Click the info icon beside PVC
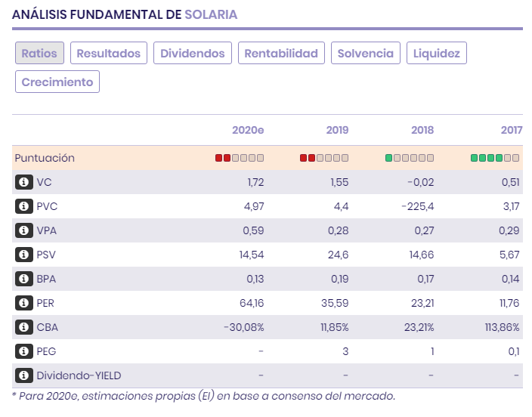 24,206
